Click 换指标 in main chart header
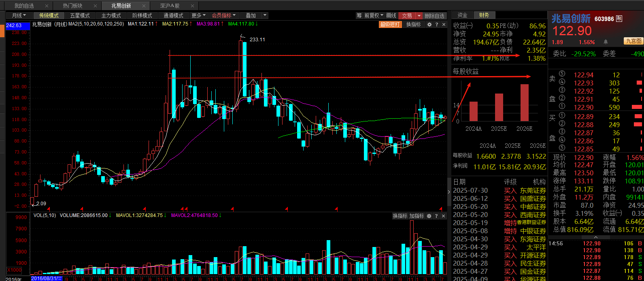 (x=414, y=24)
